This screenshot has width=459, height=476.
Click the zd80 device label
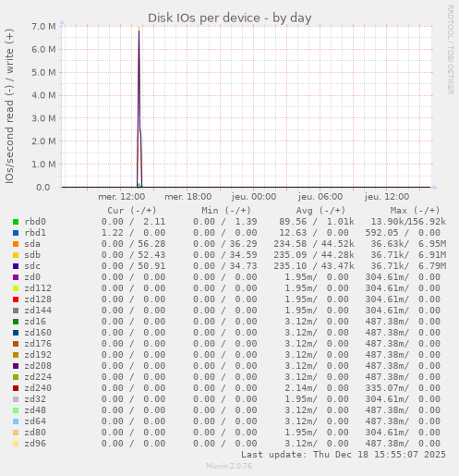click(x=35, y=433)
